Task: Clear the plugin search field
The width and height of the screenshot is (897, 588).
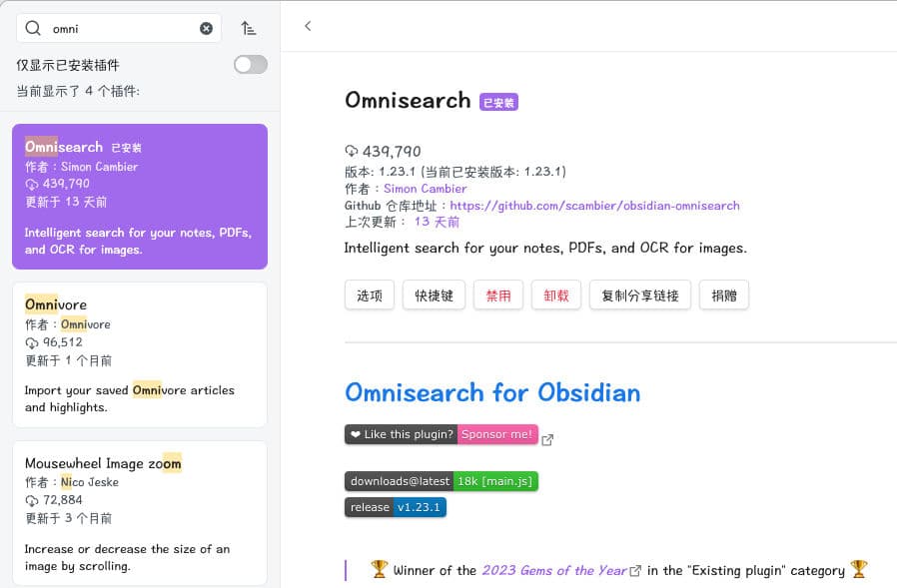Action: pyautogui.click(x=206, y=29)
